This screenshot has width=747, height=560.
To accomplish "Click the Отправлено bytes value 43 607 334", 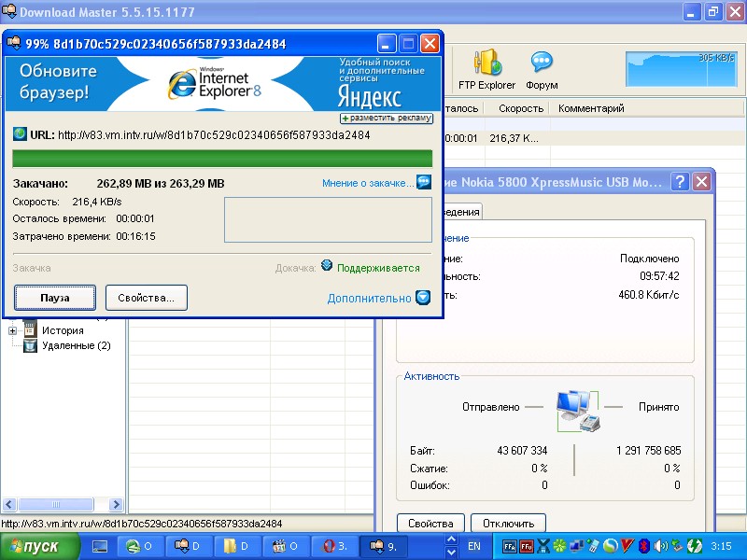I will (522, 451).
